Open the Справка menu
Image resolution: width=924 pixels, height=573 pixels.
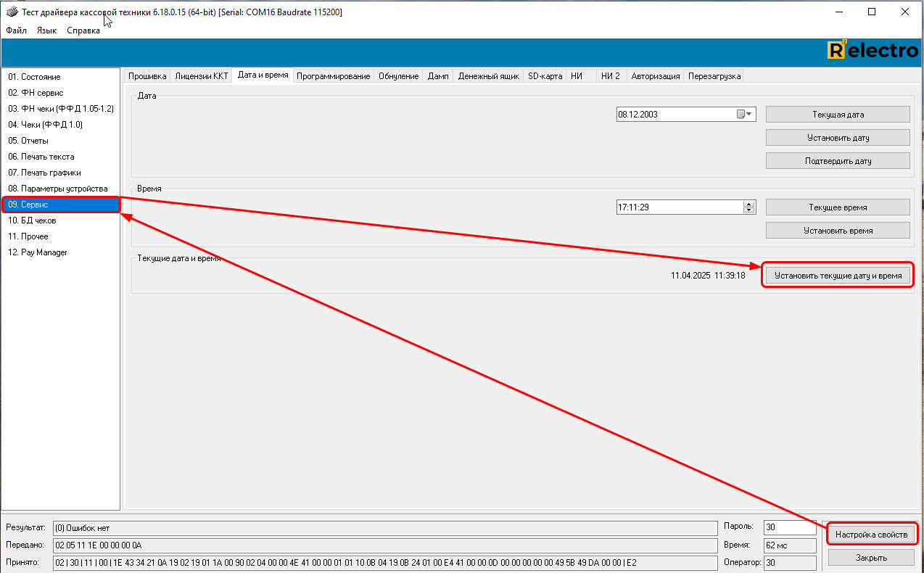coord(83,30)
